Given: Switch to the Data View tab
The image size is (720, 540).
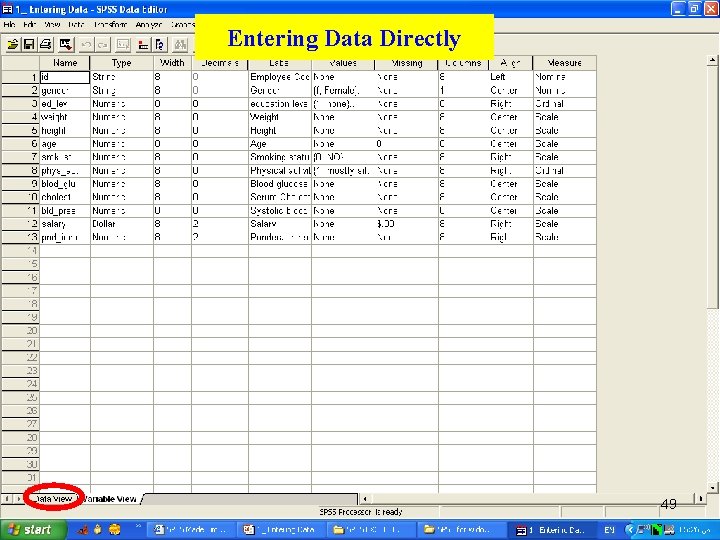Looking at the screenshot, I should point(53,499).
